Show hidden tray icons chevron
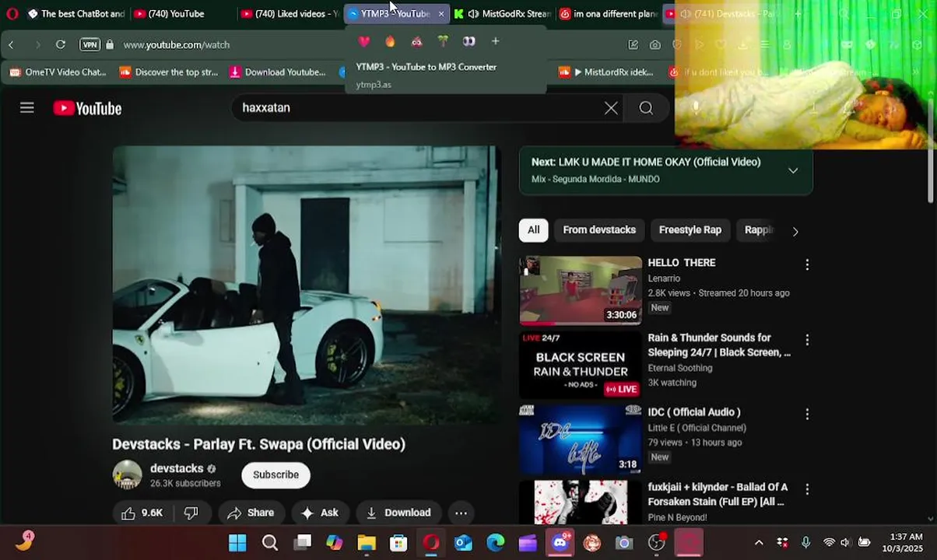The width and height of the screenshot is (937, 560). click(759, 542)
